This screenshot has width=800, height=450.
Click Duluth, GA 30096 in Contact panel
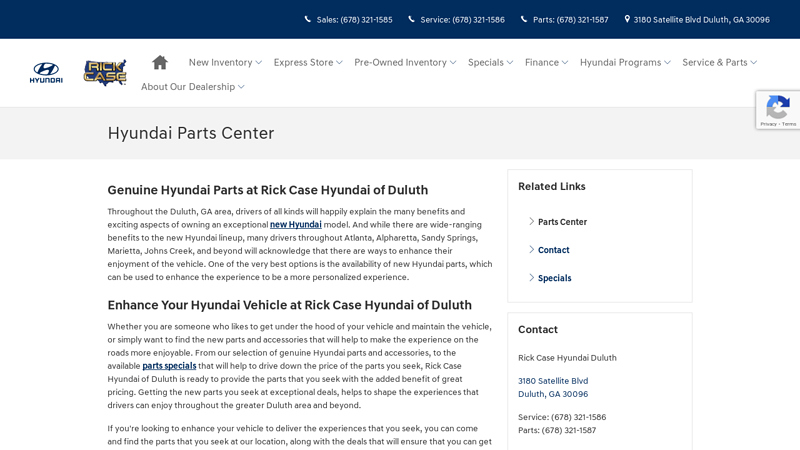[x=553, y=394]
